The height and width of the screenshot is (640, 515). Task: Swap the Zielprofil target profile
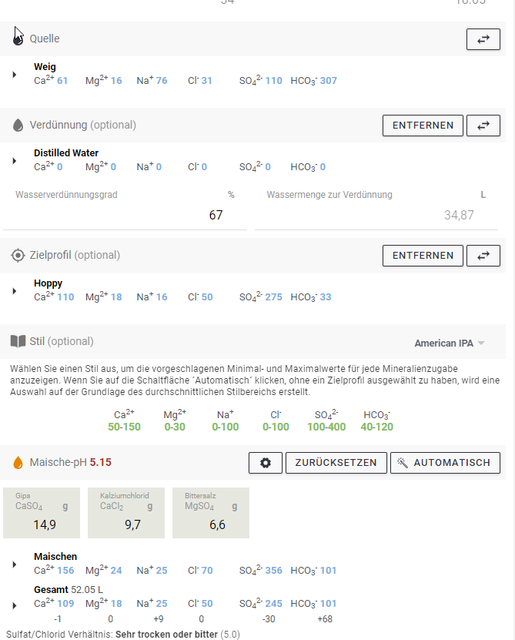483,256
